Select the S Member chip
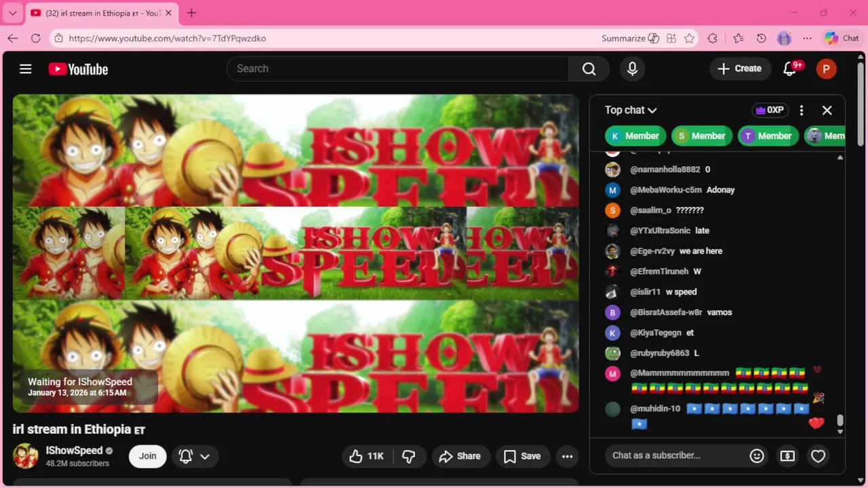Image resolution: width=868 pixels, height=488 pixels. pos(701,136)
